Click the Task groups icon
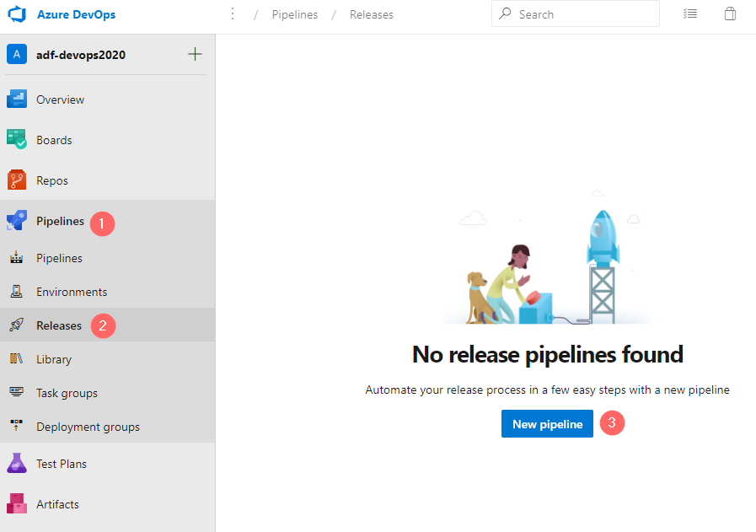Screen dimensions: 756x532 point(16,392)
